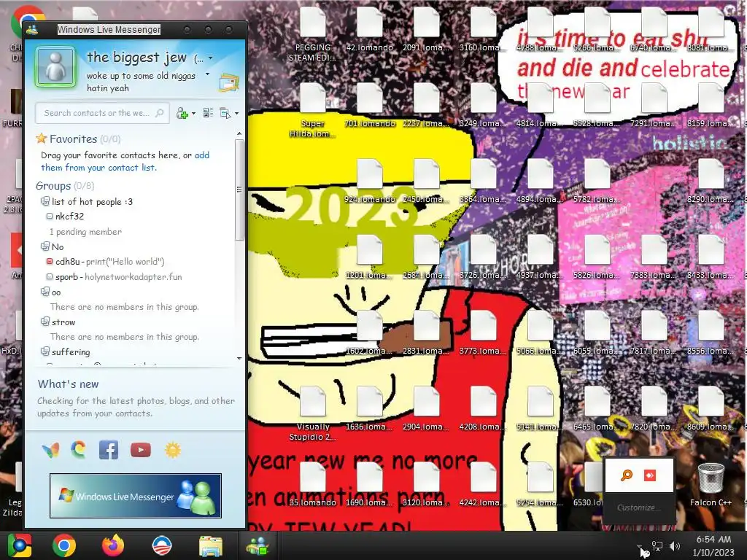Click the What's new heading

click(68, 384)
